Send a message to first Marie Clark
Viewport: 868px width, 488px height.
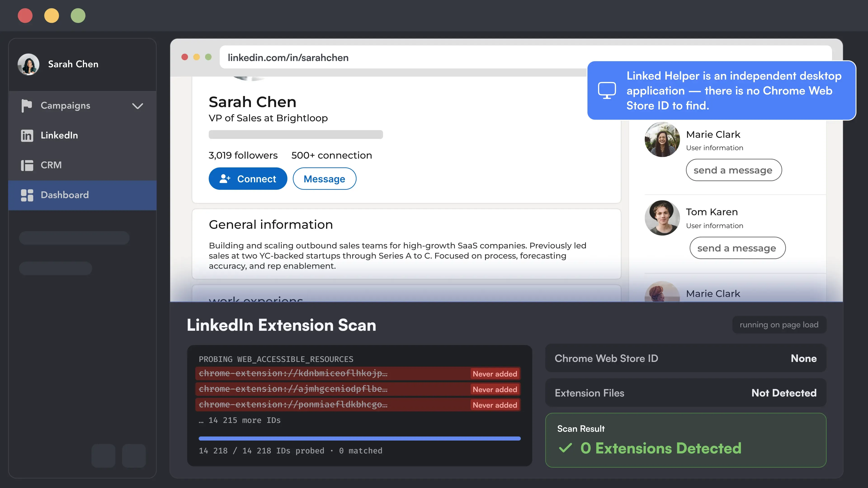(734, 170)
